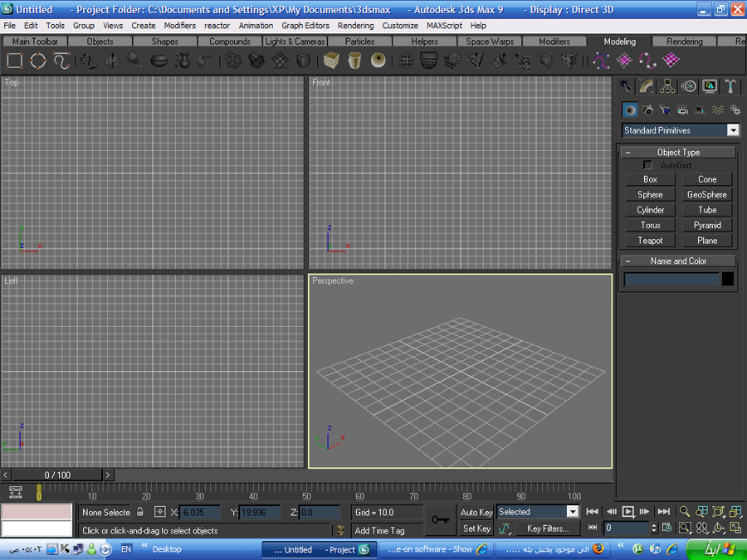
Task: Open the Rendering menu
Action: pyautogui.click(x=355, y=26)
